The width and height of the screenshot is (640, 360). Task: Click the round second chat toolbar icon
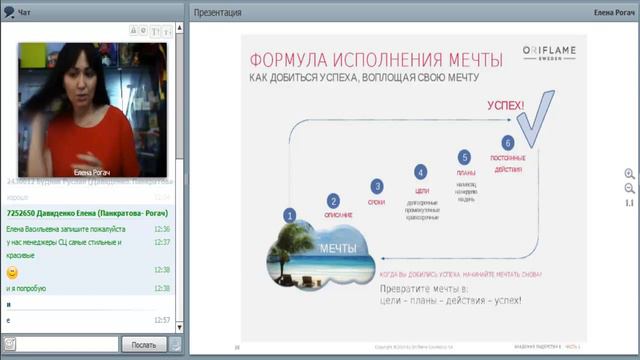pos(143,30)
